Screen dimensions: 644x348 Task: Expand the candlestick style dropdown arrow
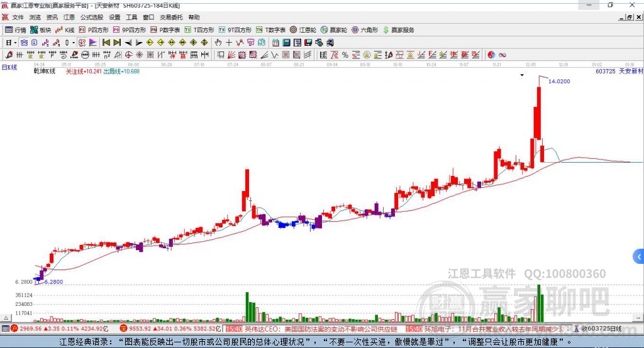(x=73, y=43)
